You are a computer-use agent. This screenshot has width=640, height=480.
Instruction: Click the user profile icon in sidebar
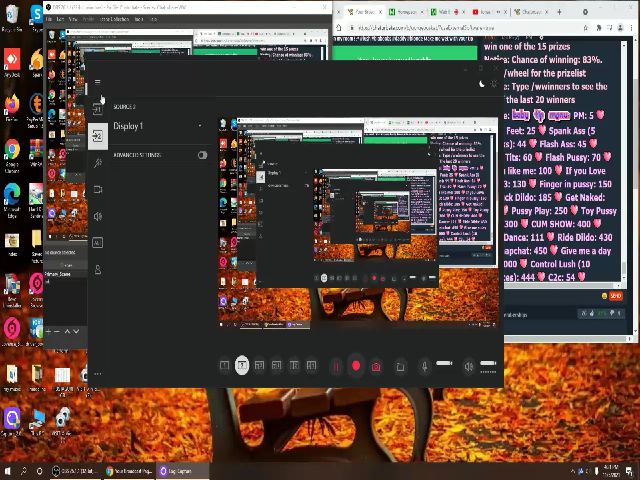click(x=97, y=270)
